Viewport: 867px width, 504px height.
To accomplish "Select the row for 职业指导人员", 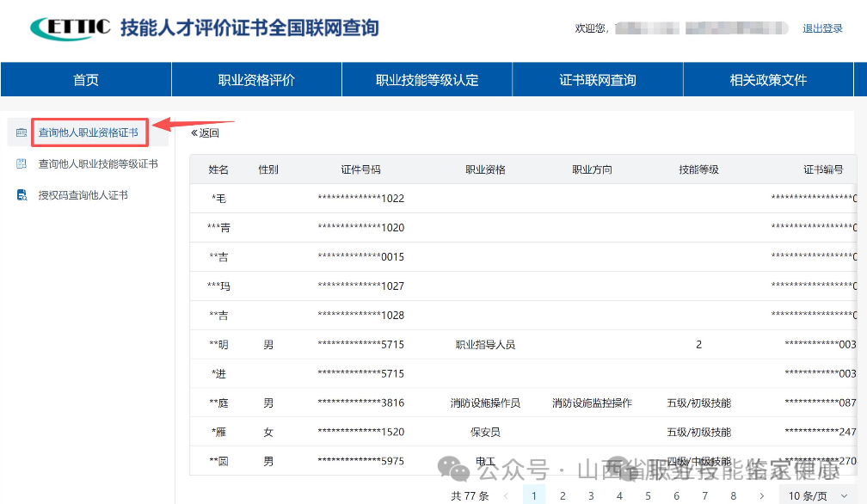I will (485, 345).
